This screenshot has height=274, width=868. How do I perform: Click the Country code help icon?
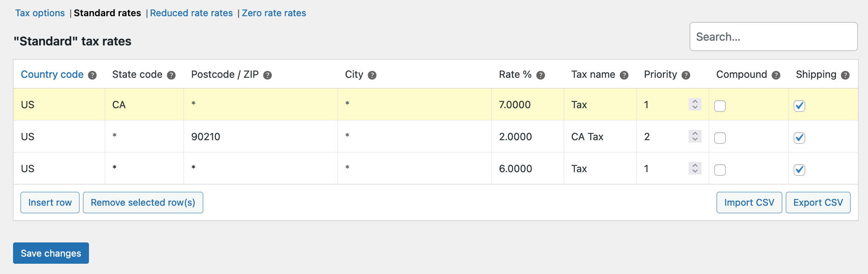pos(92,75)
